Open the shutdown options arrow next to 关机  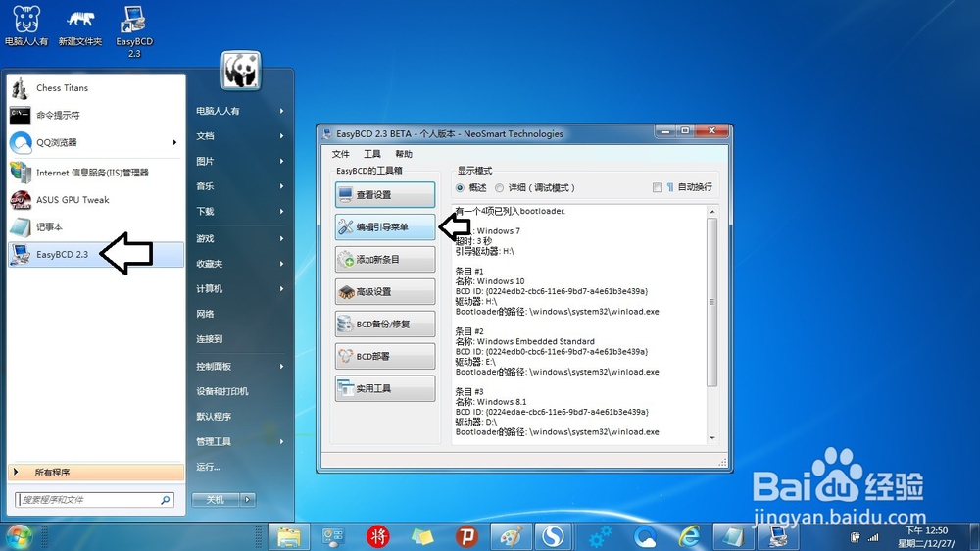(248, 500)
